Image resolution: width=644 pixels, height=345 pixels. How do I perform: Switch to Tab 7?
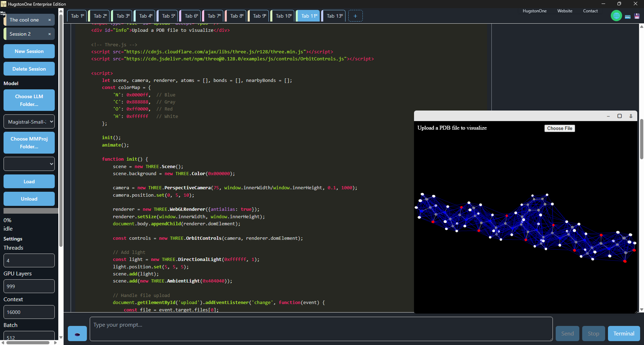pyautogui.click(x=212, y=16)
